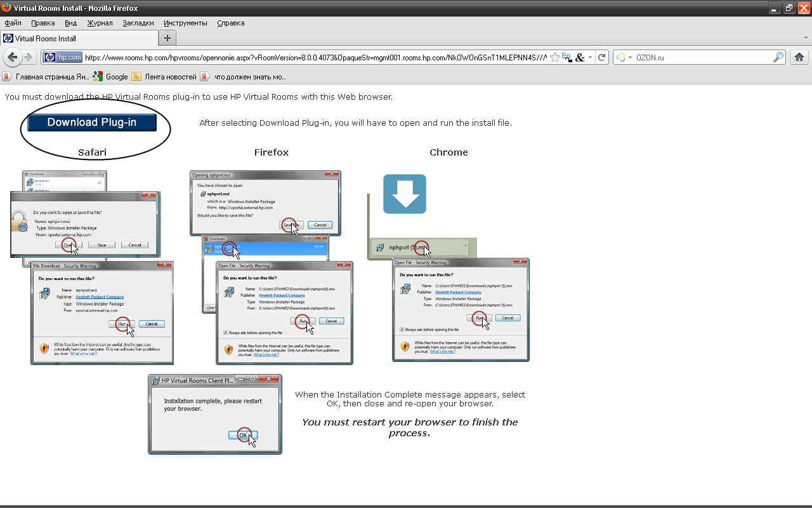Select the Virtual Rooms Install tab
Image resolution: width=812 pixels, height=508 pixels.
[x=78, y=38]
